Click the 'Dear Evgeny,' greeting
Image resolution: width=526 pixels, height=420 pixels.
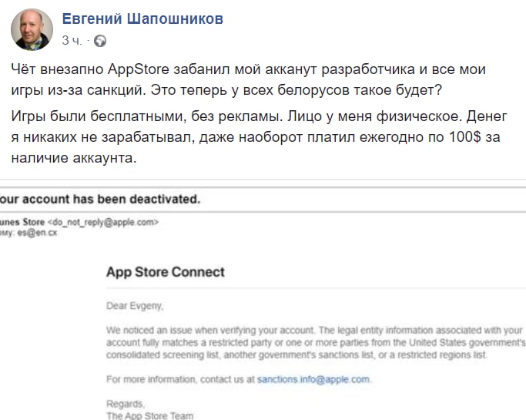pos(135,306)
